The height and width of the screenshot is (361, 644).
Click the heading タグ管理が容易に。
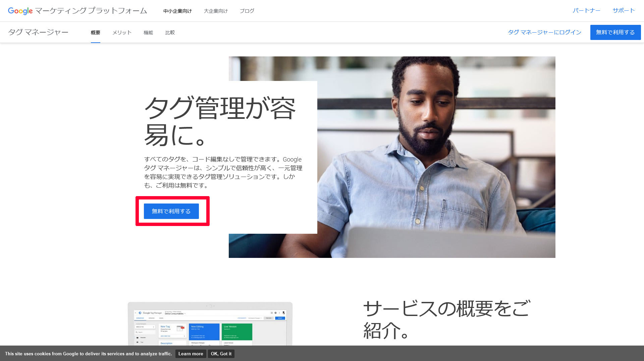[x=220, y=121]
